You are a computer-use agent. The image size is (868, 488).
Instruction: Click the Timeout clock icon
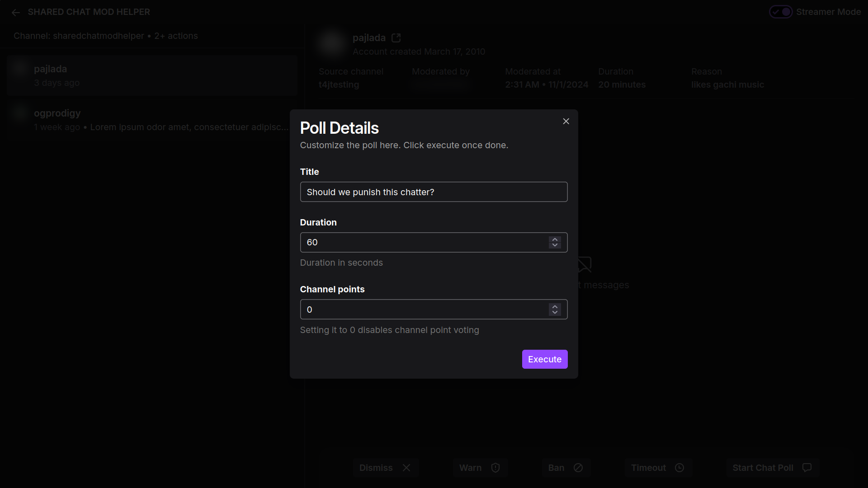point(679,468)
